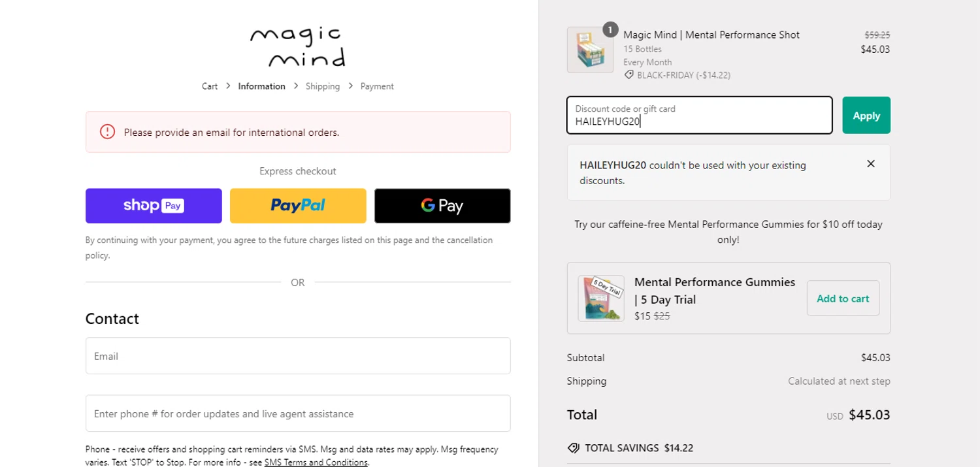Click the quantity badge on product thumbnail
The image size is (980, 467).
click(610, 30)
